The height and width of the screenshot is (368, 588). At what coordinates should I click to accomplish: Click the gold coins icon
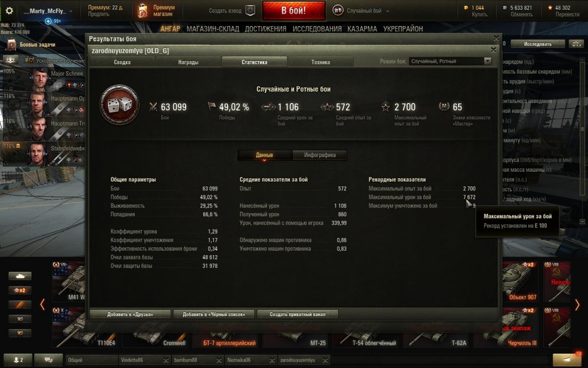click(465, 8)
